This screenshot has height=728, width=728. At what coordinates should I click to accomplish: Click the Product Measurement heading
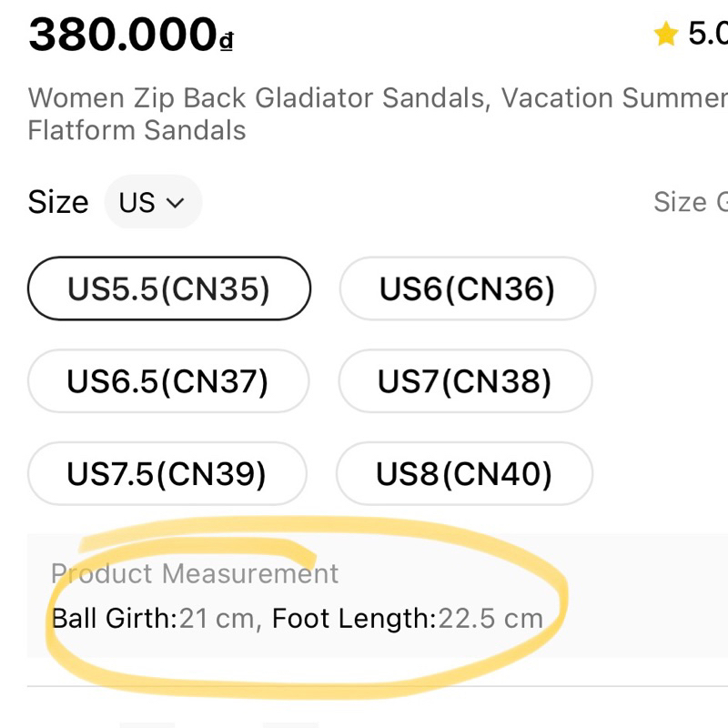pyautogui.click(x=195, y=573)
